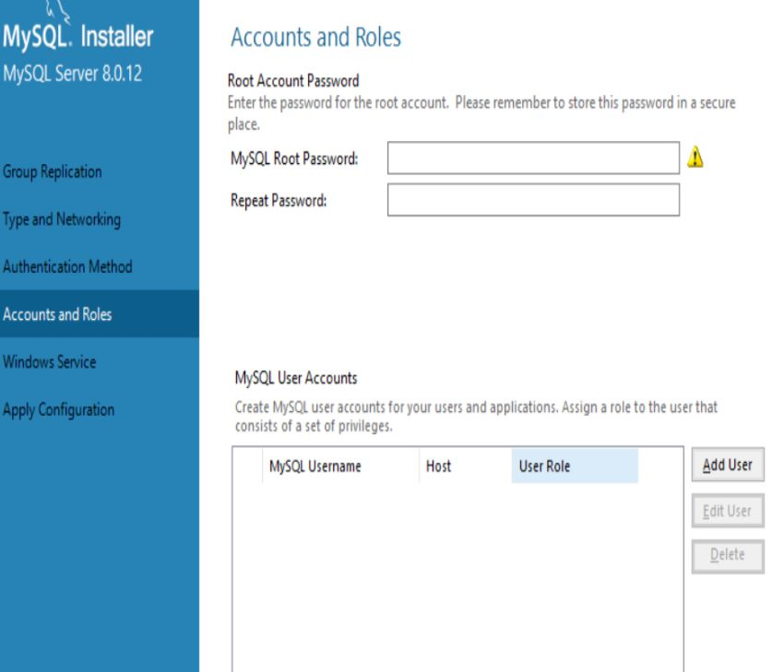This screenshot has width=784, height=672.
Task: Click the Root Account Password heading
Action: pos(293,80)
